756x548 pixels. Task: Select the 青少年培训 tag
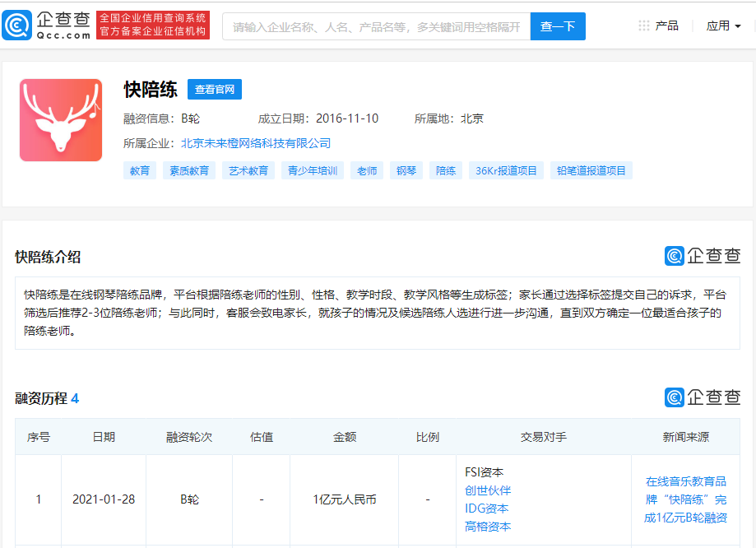[313, 171]
